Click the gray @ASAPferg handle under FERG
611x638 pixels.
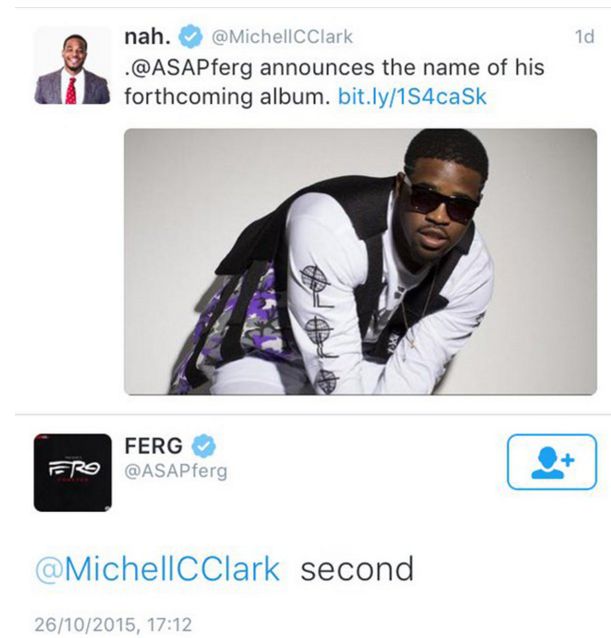tap(176, 471)
